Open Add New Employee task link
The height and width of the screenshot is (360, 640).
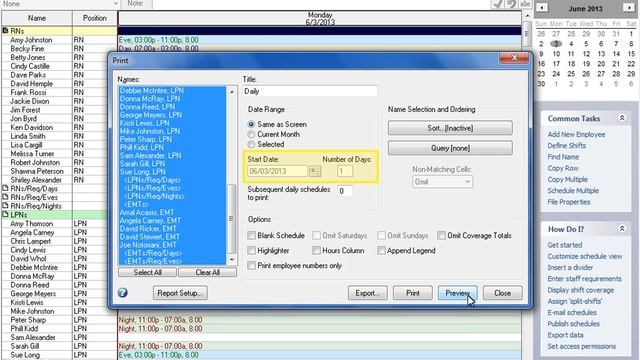pyautogui.click(x=576, y=134)
